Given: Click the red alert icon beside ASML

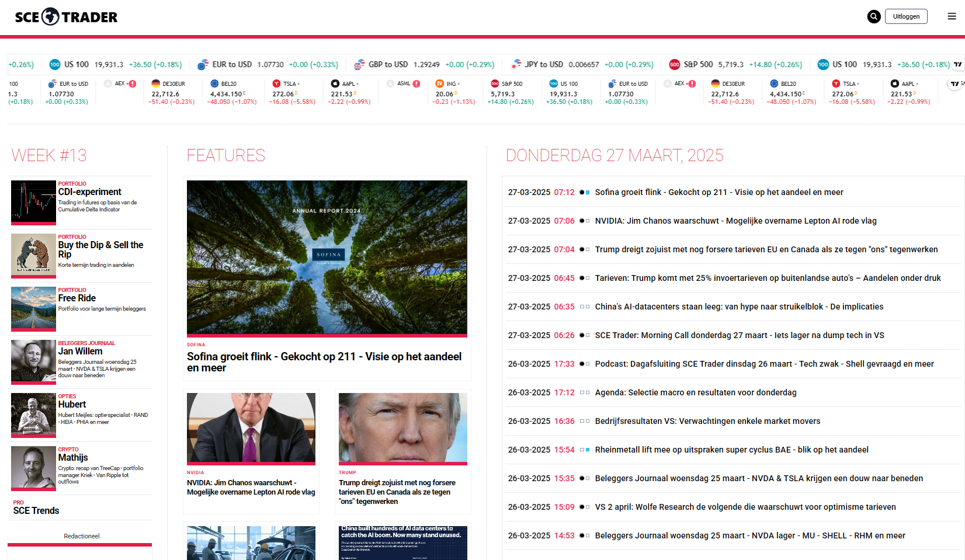Looking at the screenshot, I should (x=416, y=84).
